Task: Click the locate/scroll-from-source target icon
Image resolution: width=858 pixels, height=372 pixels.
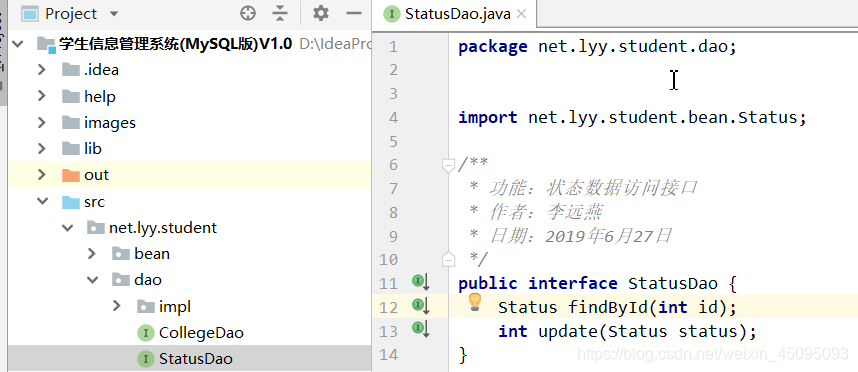Action: click(248, 14)
